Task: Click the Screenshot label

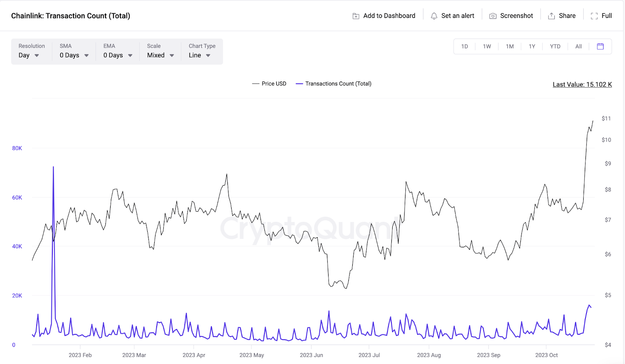Action: (516, 16)
